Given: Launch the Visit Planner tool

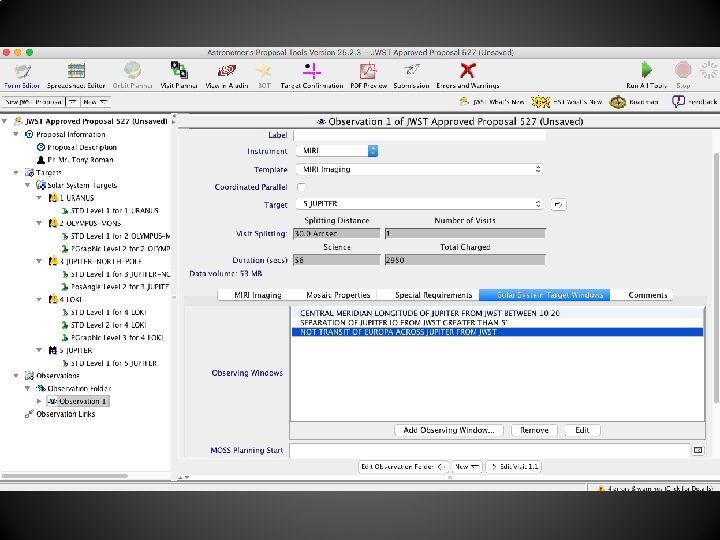Looking at the screenshot, I should pyautogui.click(x=179, y=76).
